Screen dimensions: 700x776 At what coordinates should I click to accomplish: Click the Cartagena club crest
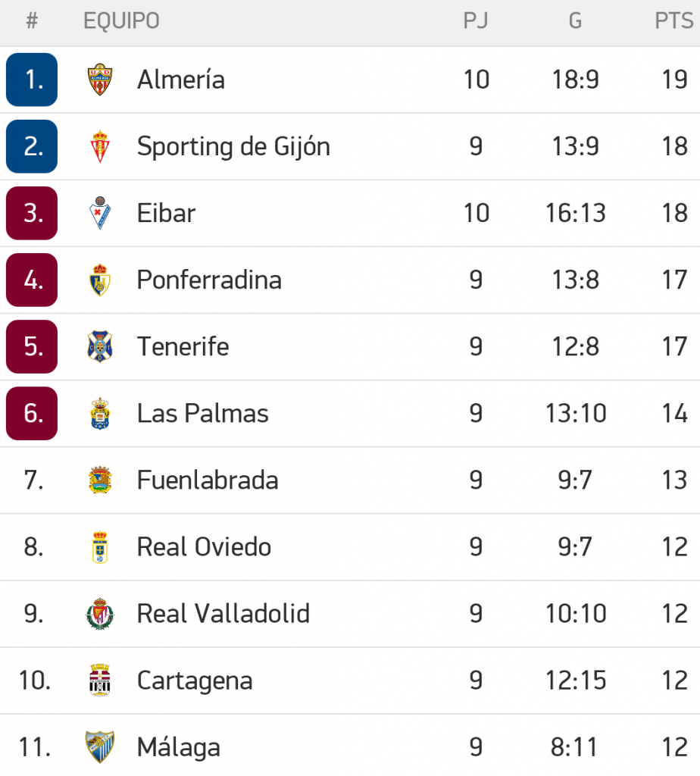[100, 681]
